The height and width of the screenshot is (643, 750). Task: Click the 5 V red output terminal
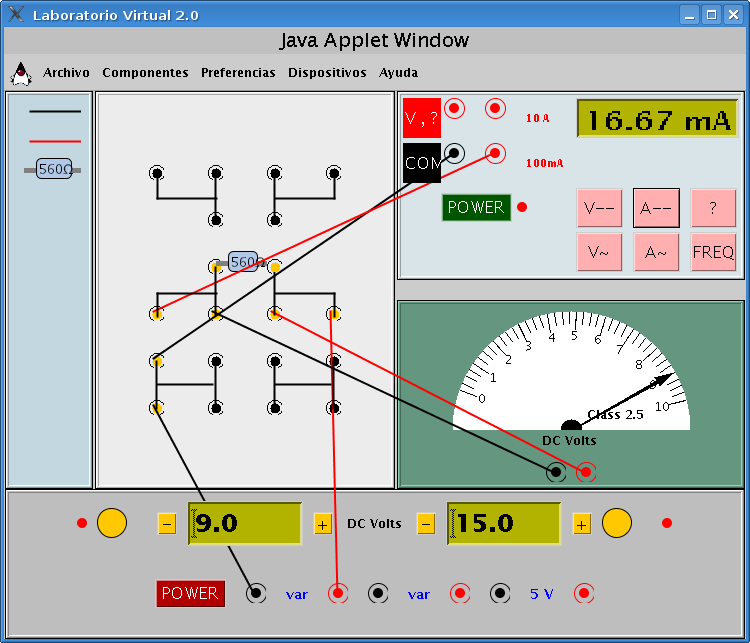(x=583, y=593)
